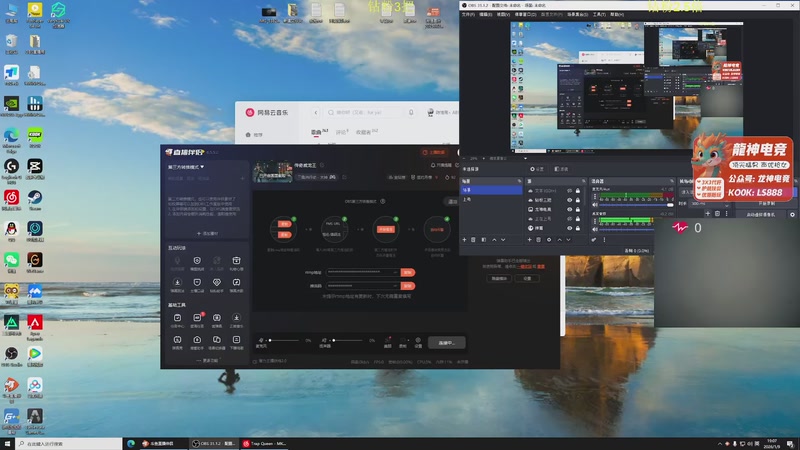Open scene filters icon in OBS Scenes toolbar
Image resolution: width=800 pixels, height=450 pixels.
pyautogui.click(x=484, y=240)
